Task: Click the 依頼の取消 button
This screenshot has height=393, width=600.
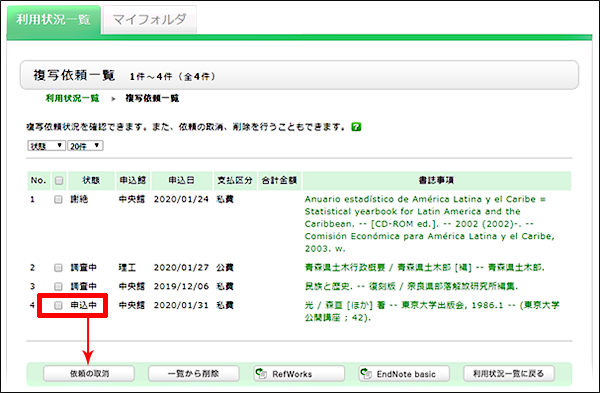Action: pos(89,373)
